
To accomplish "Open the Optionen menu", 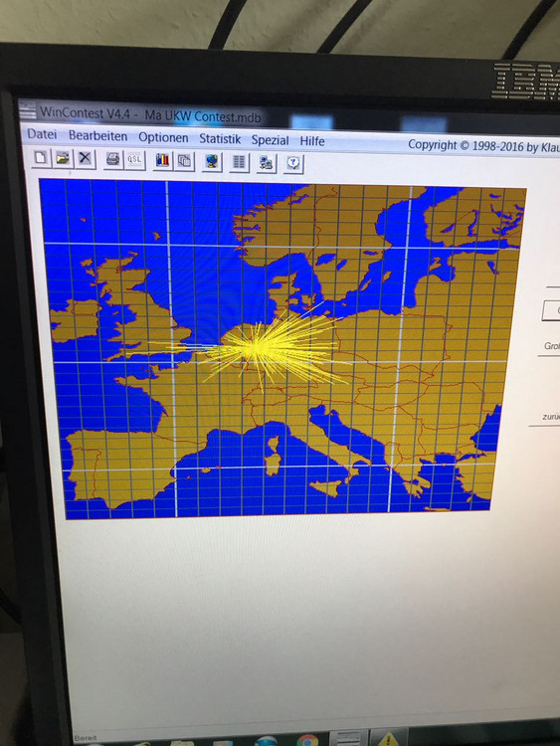I will click(163, 137).
